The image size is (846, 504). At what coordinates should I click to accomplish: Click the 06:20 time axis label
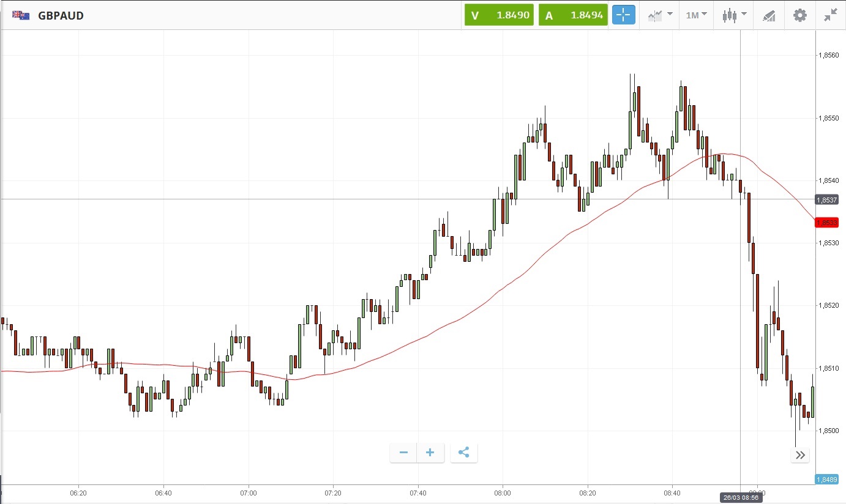coord(78,492)
